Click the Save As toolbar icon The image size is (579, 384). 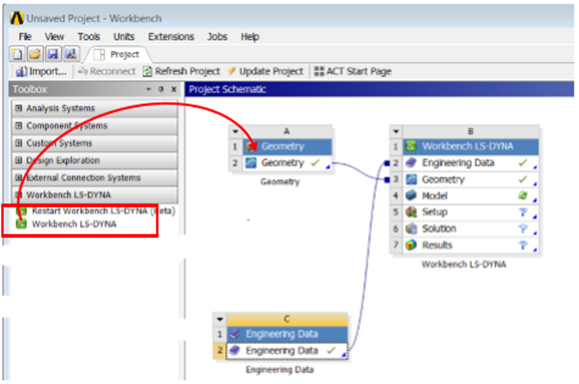click(x=71, y=54)
